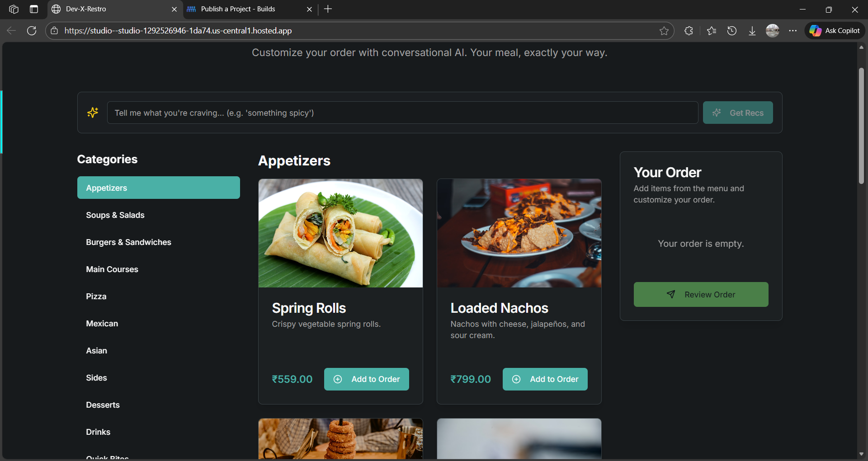Choose the Main Courses category
The height and width of the screenshot is (461, 868).
tap(159, 269)
